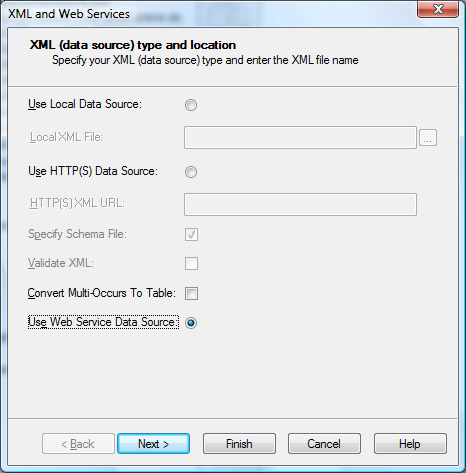This screenshot has width=466, height=473.
Task: Cancel the XML and Web Services wizard
Action: pos(324,444)
